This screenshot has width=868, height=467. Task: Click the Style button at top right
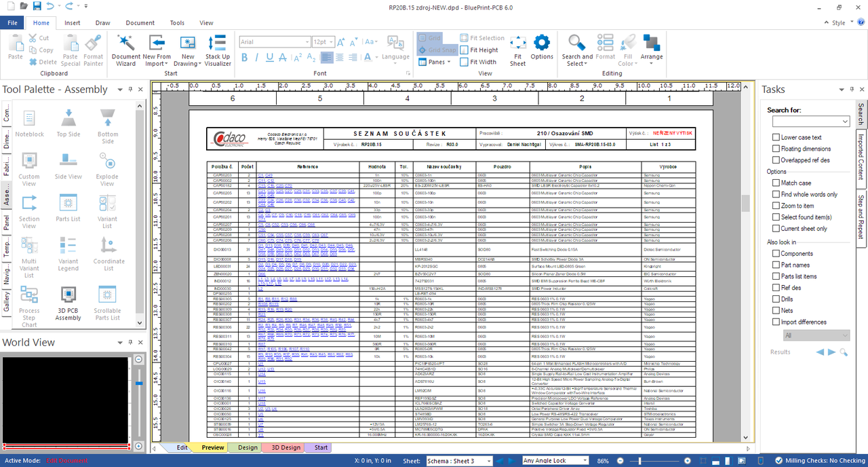838,22
